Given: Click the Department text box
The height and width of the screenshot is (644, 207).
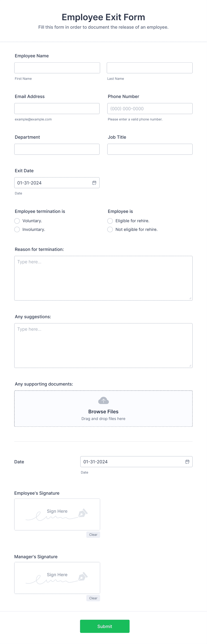Looking at the screenshot, I should point(57,149).
